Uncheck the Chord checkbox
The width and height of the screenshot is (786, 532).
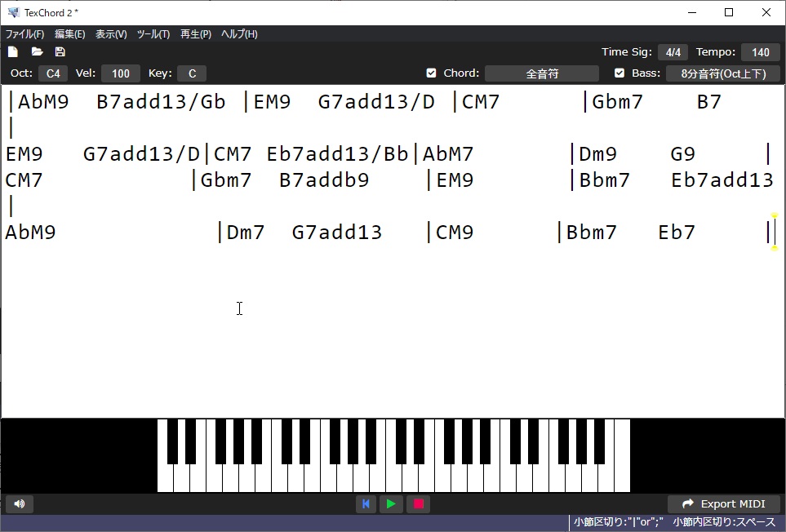click(431, 73)
